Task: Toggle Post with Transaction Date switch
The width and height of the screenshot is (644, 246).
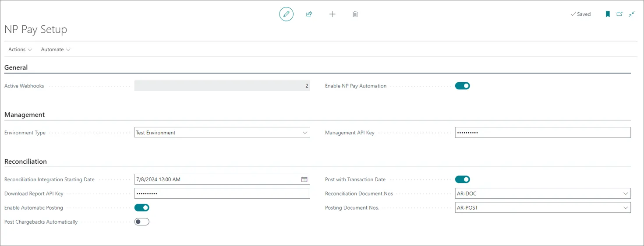Action: (x=462, y=179)
